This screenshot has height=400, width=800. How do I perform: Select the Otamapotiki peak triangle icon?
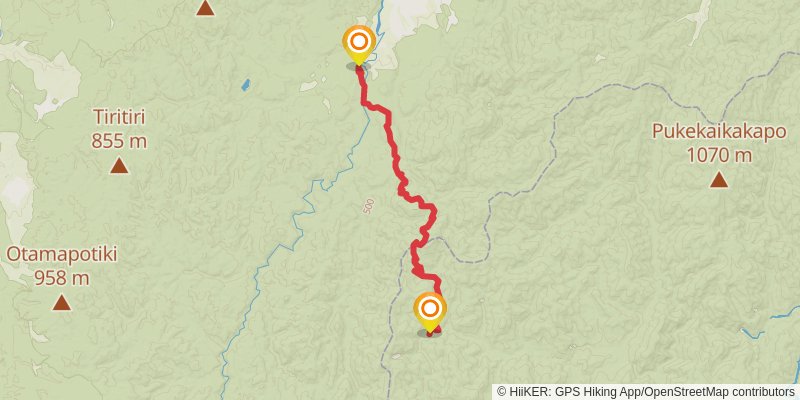(62, 303)
